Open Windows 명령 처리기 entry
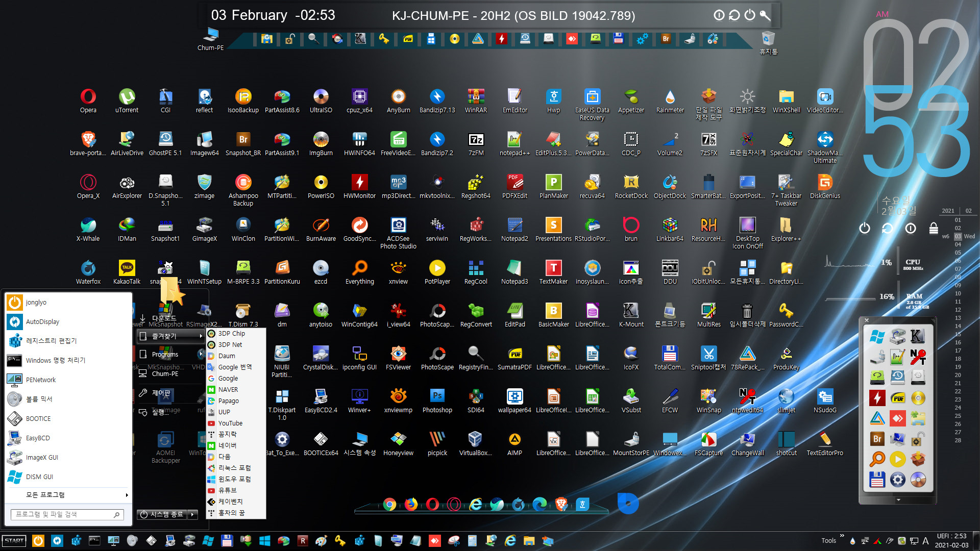Viewport: 980px width, 551px height. (x=68, y=361)
